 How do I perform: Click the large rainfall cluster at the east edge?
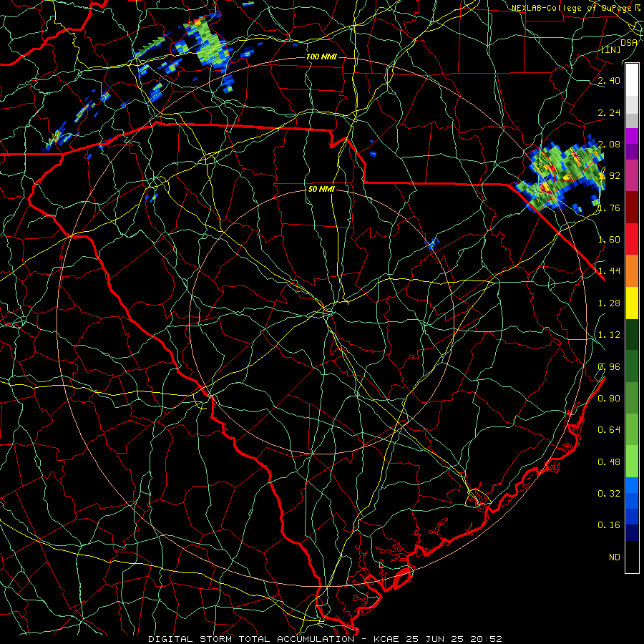click(x=560, y=175)
